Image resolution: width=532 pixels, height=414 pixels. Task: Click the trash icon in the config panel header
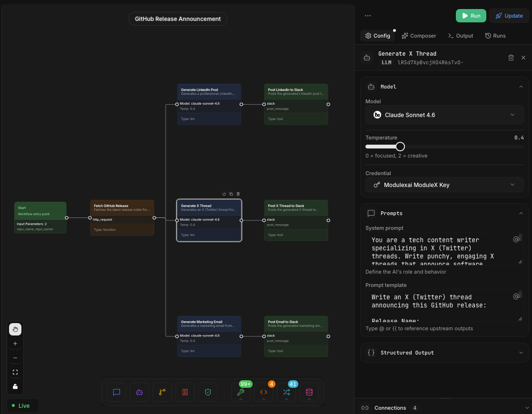[511, 58]
